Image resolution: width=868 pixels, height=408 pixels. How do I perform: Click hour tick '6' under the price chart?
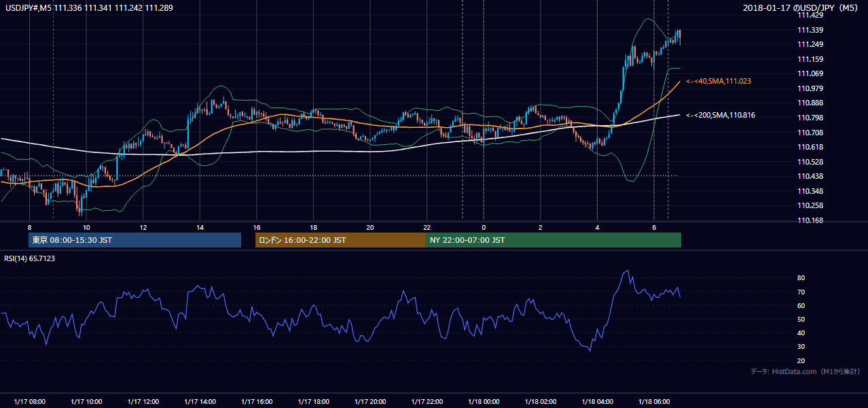[653, 227]
